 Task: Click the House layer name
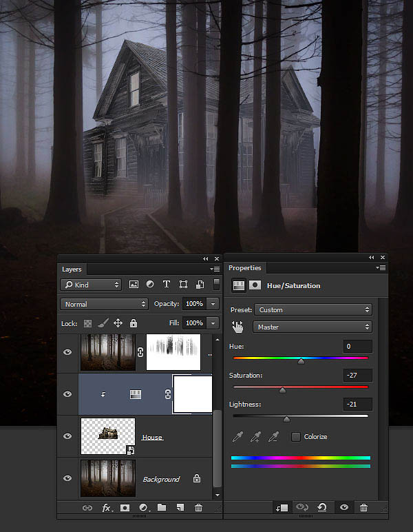point(152,437)
